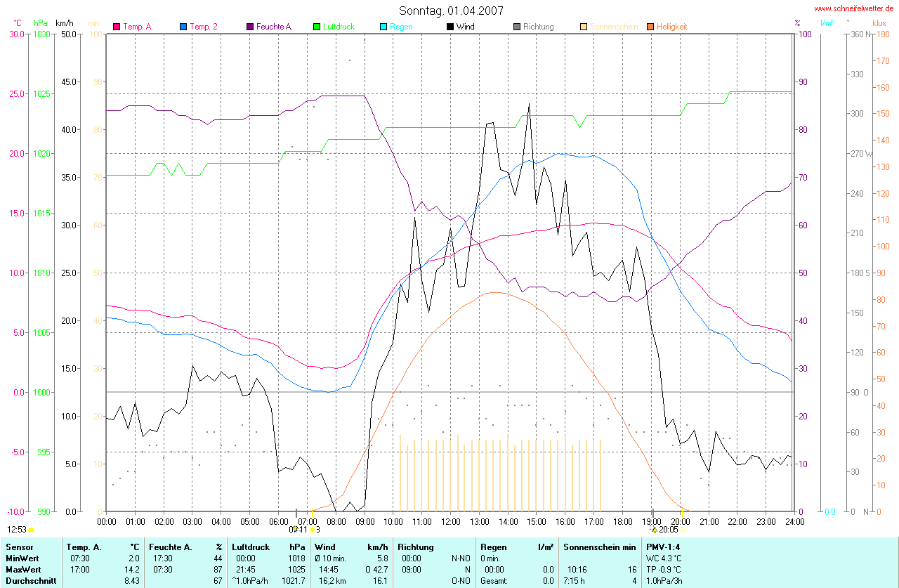Click the Ø 10 min. wind label
The image size is (899, 588).
(x=331, y=558)
